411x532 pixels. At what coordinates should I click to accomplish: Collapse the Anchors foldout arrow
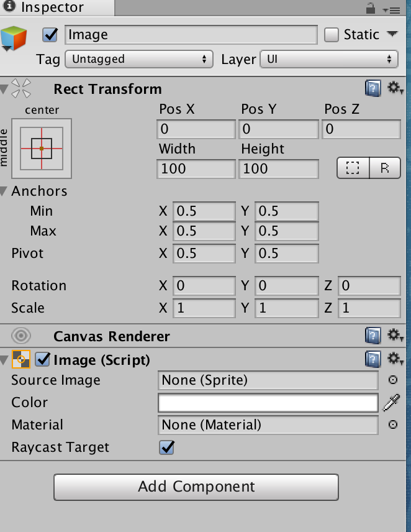3,191
